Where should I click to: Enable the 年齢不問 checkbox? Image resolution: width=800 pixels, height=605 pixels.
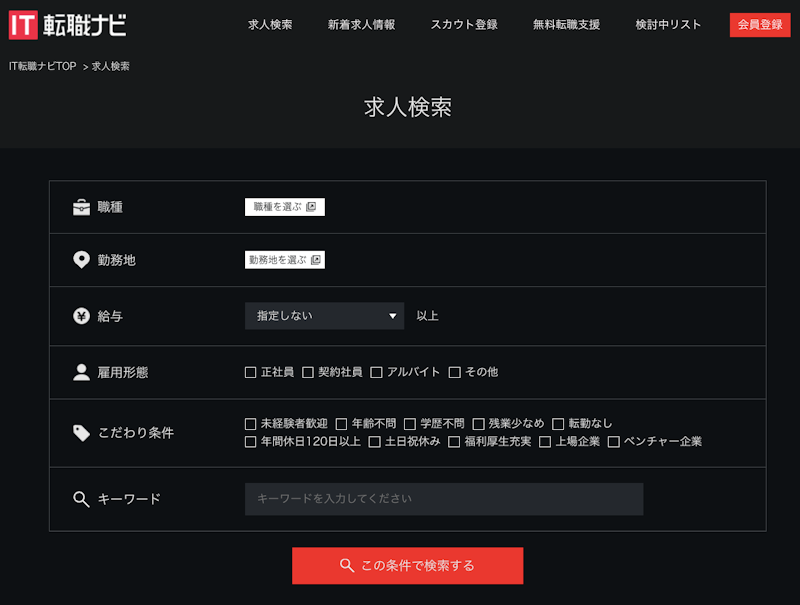pyautogui.click(x=341, y=424)
